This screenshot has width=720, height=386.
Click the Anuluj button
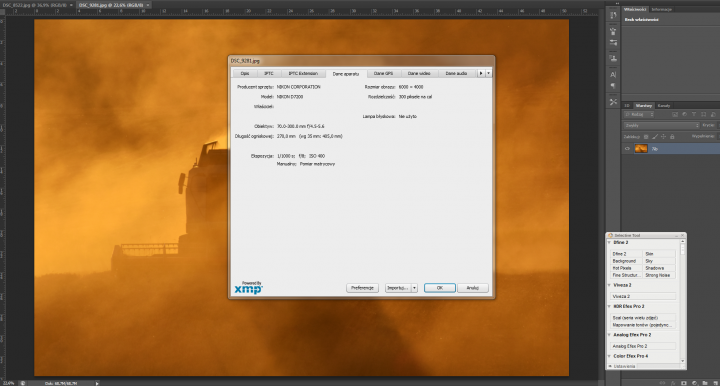coord(472,288)
